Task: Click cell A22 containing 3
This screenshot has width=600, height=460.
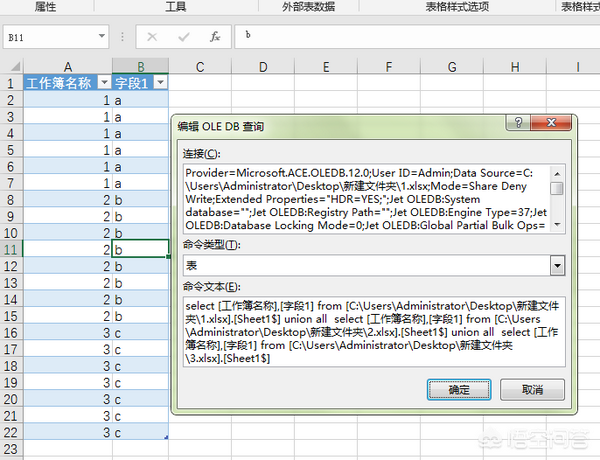Action: (x=68, y=432)
